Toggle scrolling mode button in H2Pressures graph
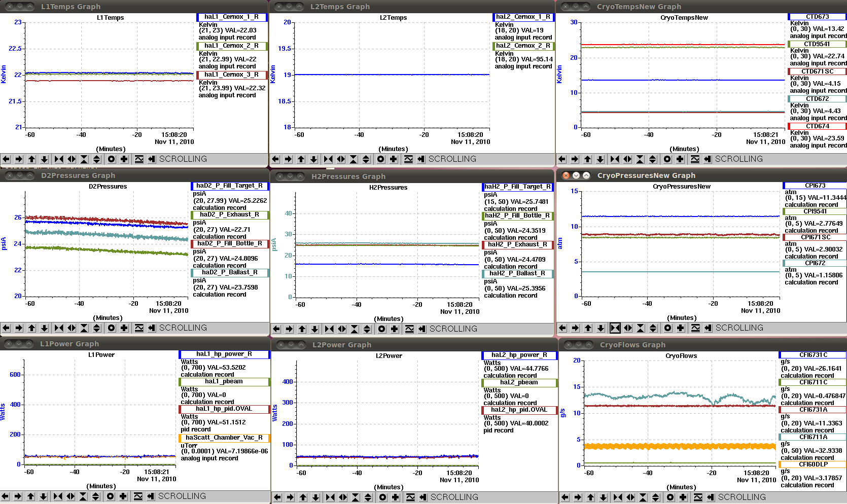The width and height of the screenshot is (847, 504). click(421, 329)
